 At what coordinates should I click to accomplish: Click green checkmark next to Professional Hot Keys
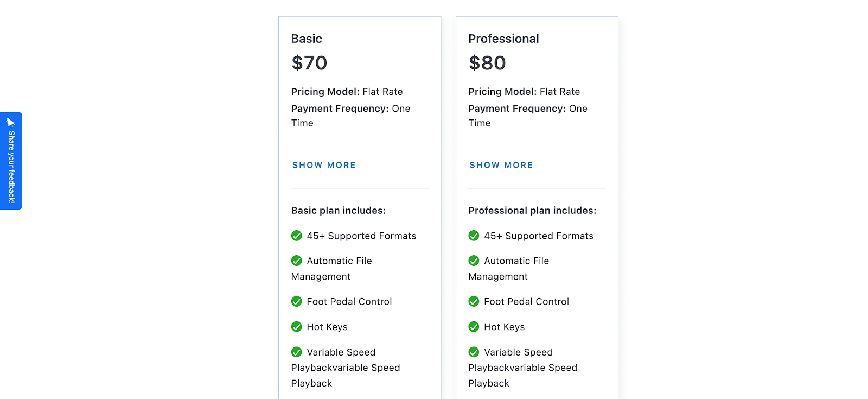[x=474, y=327]
